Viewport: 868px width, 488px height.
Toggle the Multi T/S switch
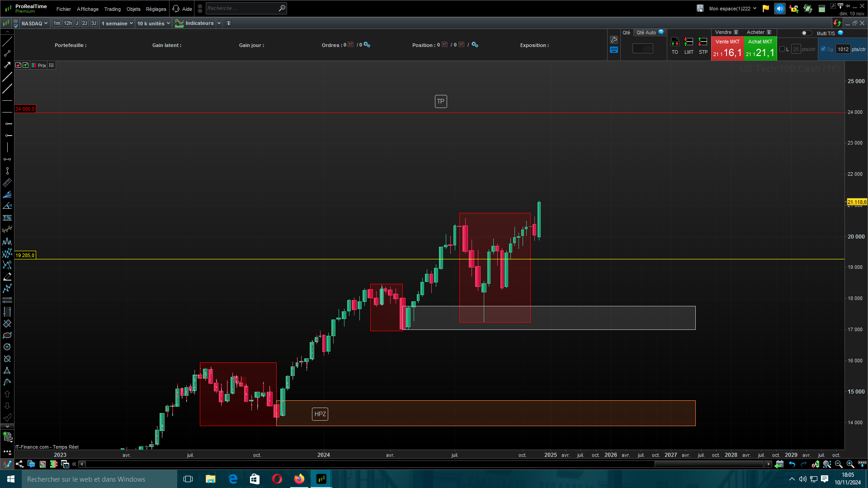806,33
